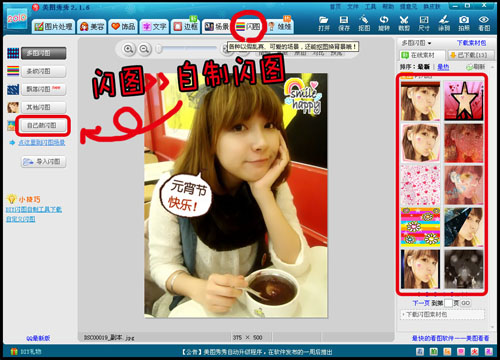Click the zoom out magnifier icon
Image resolution: width=500 pixels, height=360 pixels.
pyautogui.click(x=144, y=49)
